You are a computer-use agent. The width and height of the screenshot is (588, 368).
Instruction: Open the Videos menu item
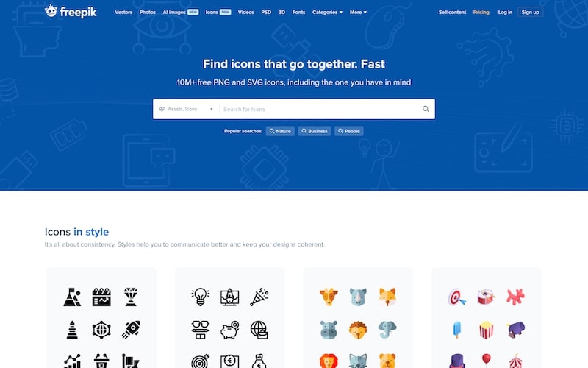pos(246,12)
